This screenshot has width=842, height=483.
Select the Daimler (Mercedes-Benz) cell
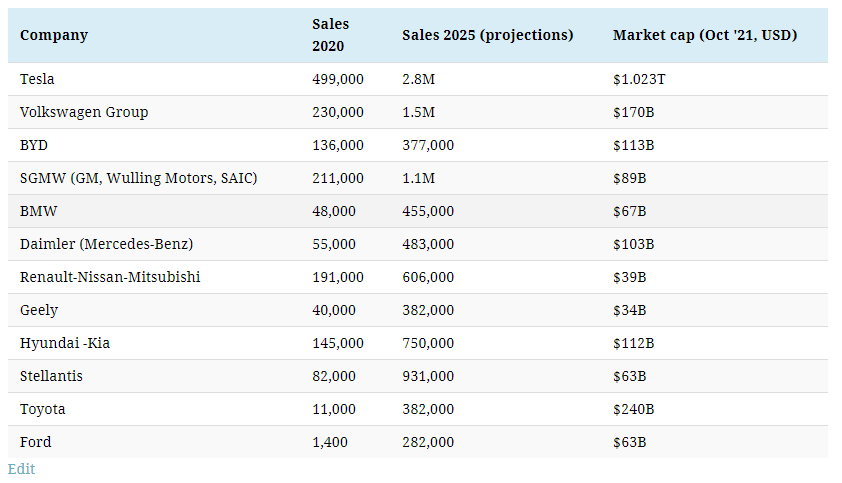click(106, 244)
